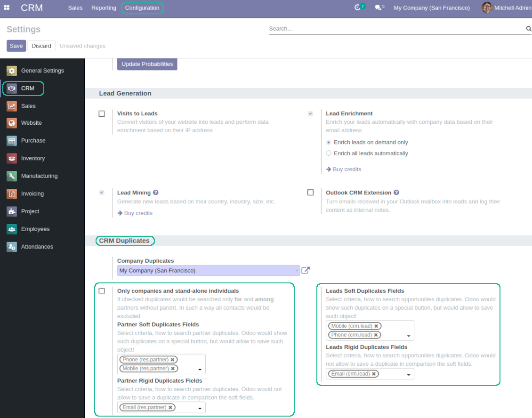This screenshot has height=418, width=532.
Task: Switch to General Settings section
Action: tap(42, 71)
